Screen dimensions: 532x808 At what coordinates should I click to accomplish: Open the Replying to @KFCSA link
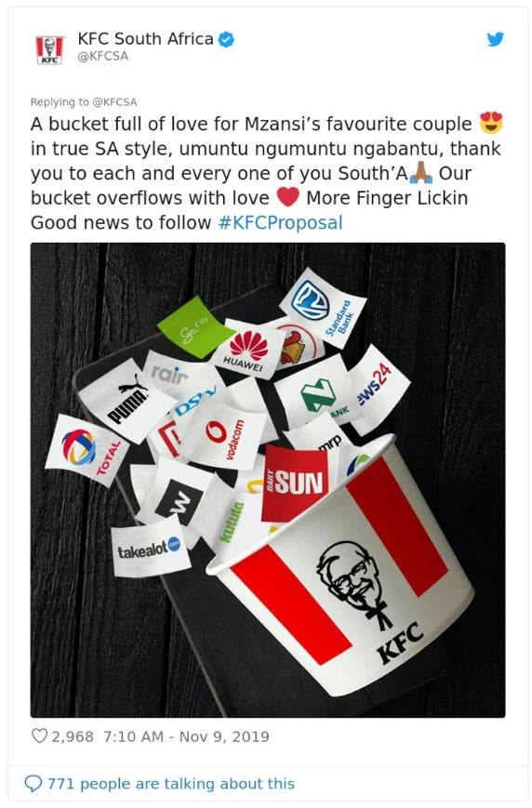point(84,102)
